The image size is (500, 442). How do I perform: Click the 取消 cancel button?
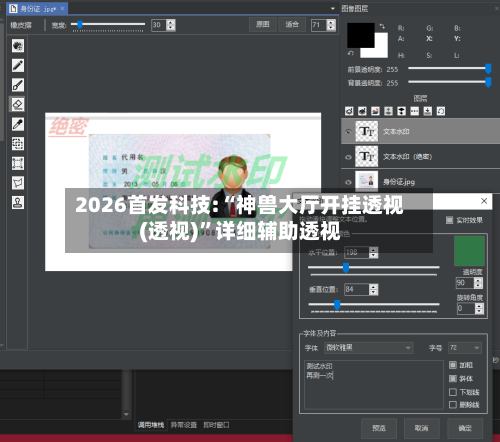[x=422, y=428]
